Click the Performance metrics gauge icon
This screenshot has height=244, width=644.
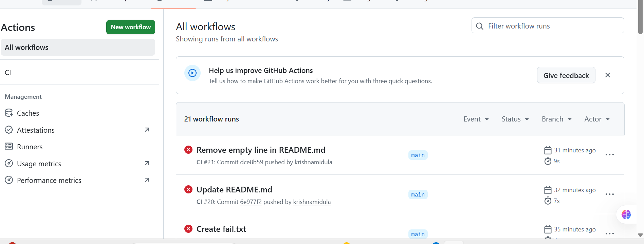click(x=9, y=180)
